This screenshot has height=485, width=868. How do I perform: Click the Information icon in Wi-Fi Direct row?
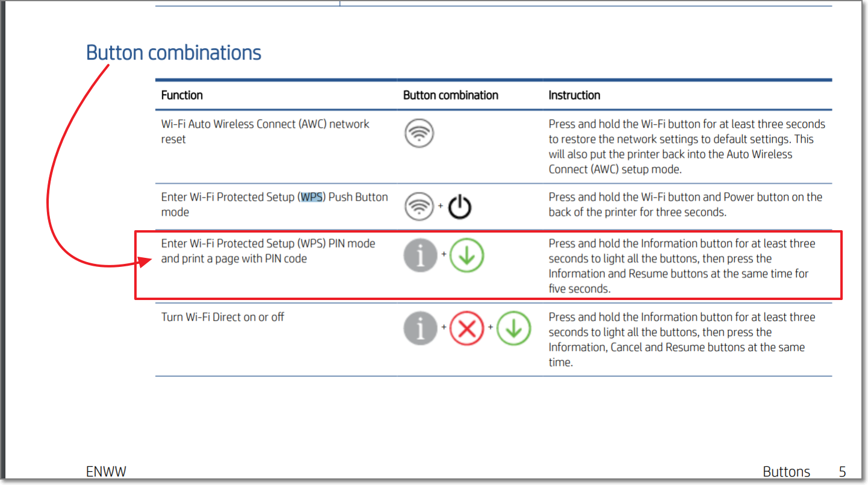tap(420, 328)
